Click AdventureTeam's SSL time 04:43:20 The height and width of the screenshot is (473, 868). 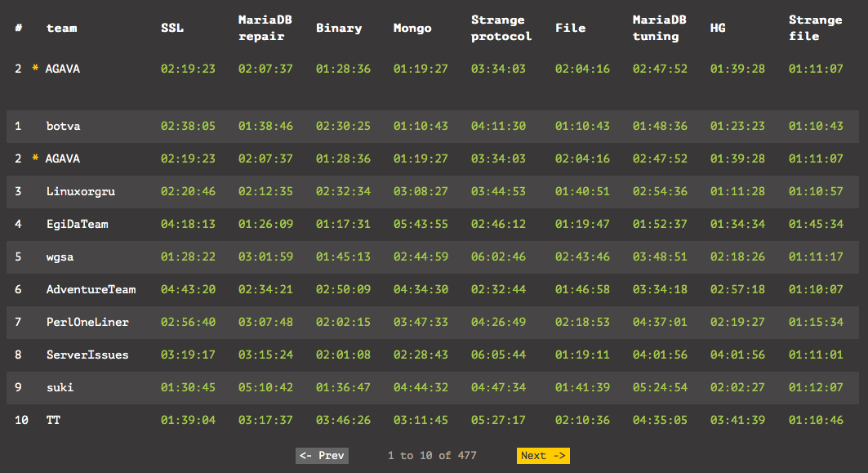(x=188, y=289)
